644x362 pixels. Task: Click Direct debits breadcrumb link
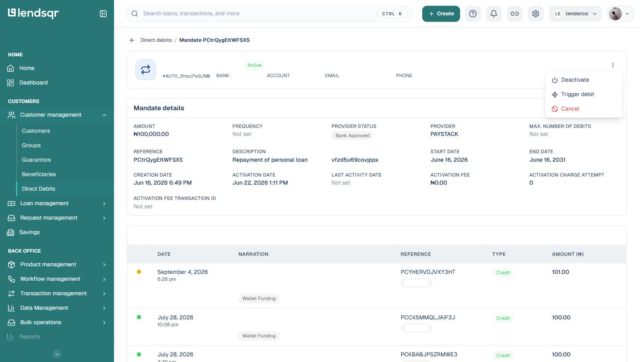coord(156,40)
